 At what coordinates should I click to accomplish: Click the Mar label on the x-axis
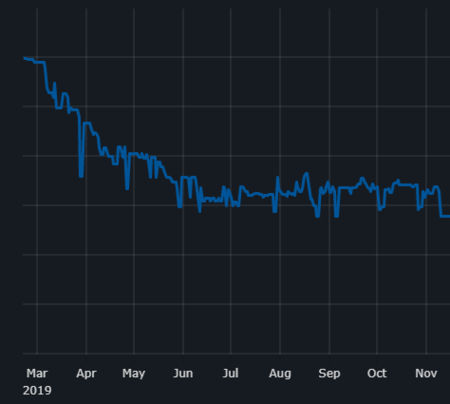coord(37,373)
